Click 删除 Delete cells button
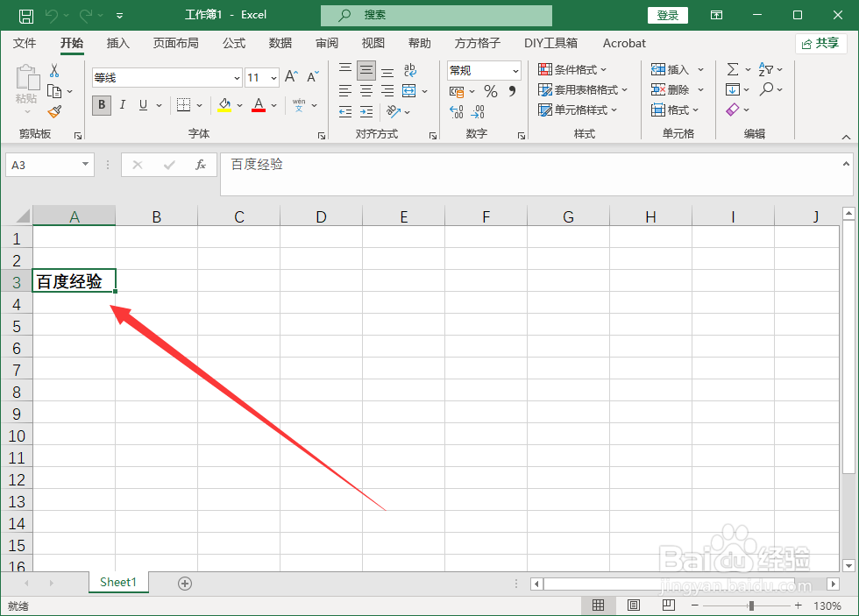Screen dimensions: 859x616 (x=677, y=89)
